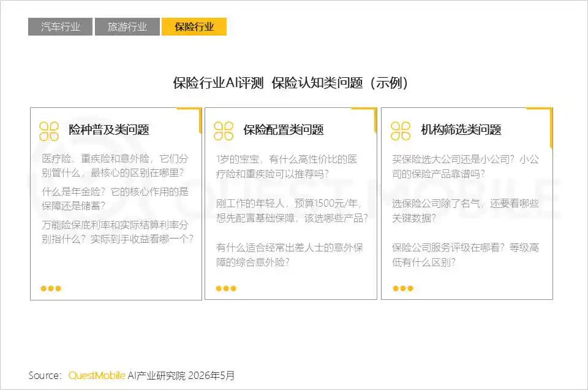Viewport: 588px width, 390px height.
Task: Click the heading 险种普及类问题
Action: point(109,130)
